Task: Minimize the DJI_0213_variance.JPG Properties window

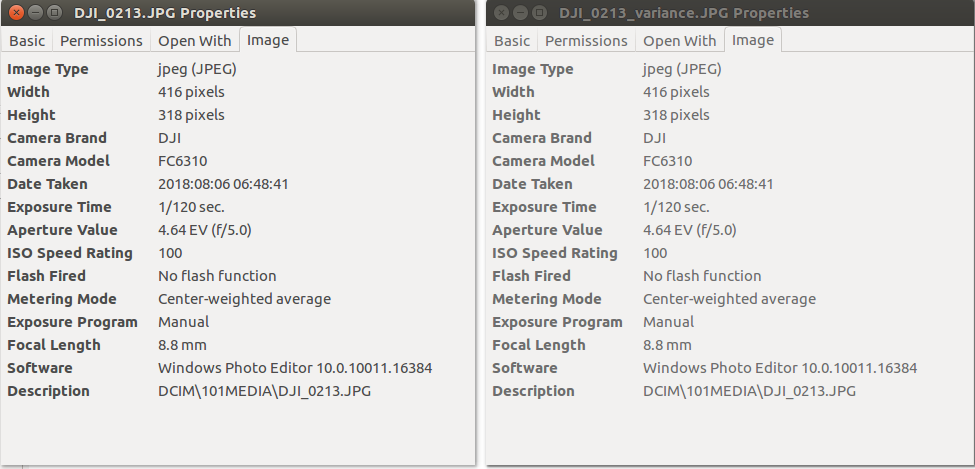Action: click(519, 13)
